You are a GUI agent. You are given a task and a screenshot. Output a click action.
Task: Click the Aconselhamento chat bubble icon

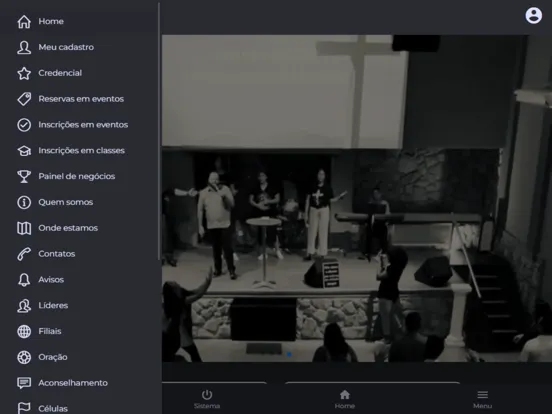(24, 383)
